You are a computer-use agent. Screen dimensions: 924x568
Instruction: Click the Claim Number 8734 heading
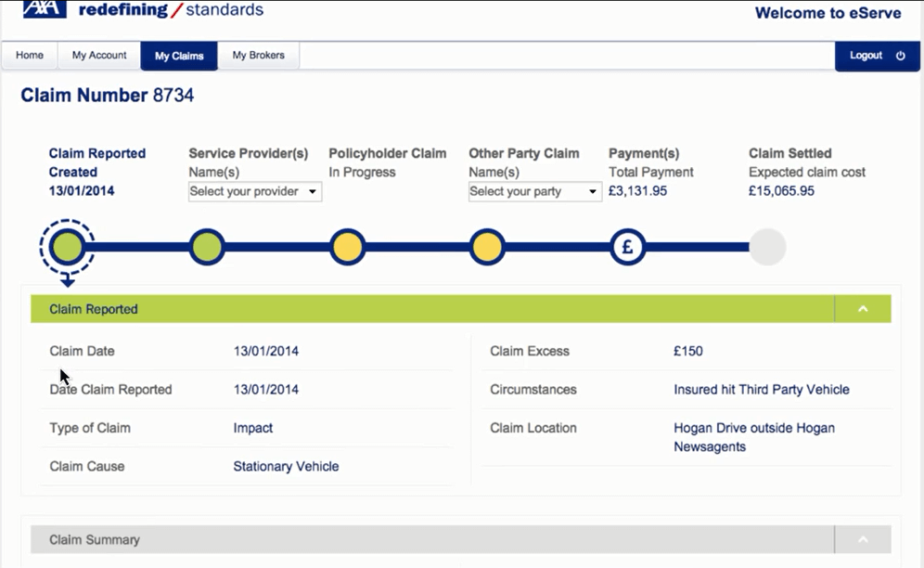106,95
